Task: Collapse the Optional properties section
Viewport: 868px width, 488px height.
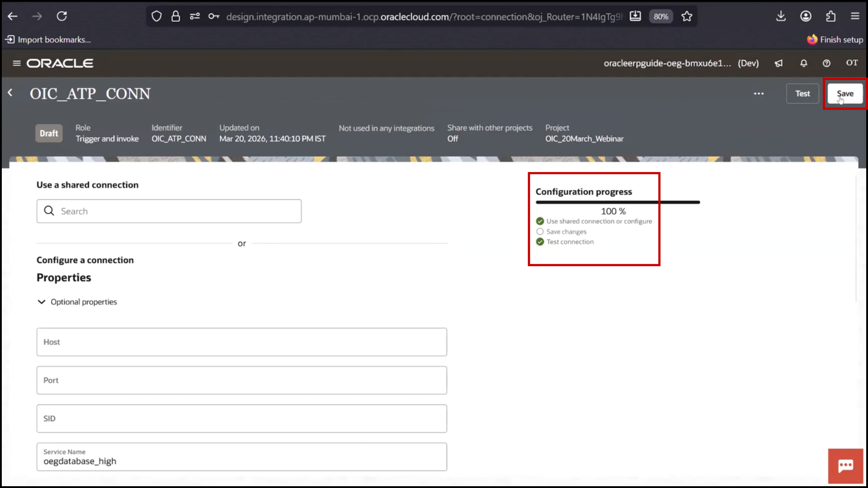Action: coord(77,302)
